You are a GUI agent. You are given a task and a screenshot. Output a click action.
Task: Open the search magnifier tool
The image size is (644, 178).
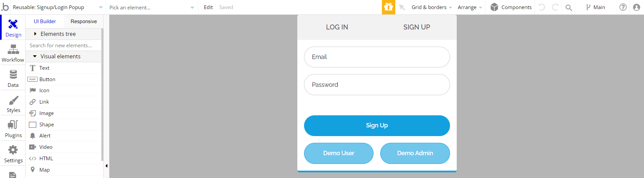[568, 7]
